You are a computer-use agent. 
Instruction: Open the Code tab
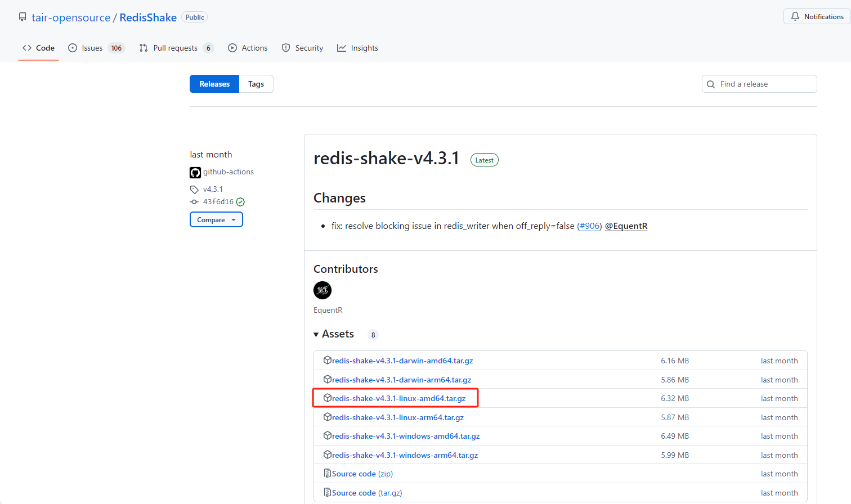coord(38,48)
